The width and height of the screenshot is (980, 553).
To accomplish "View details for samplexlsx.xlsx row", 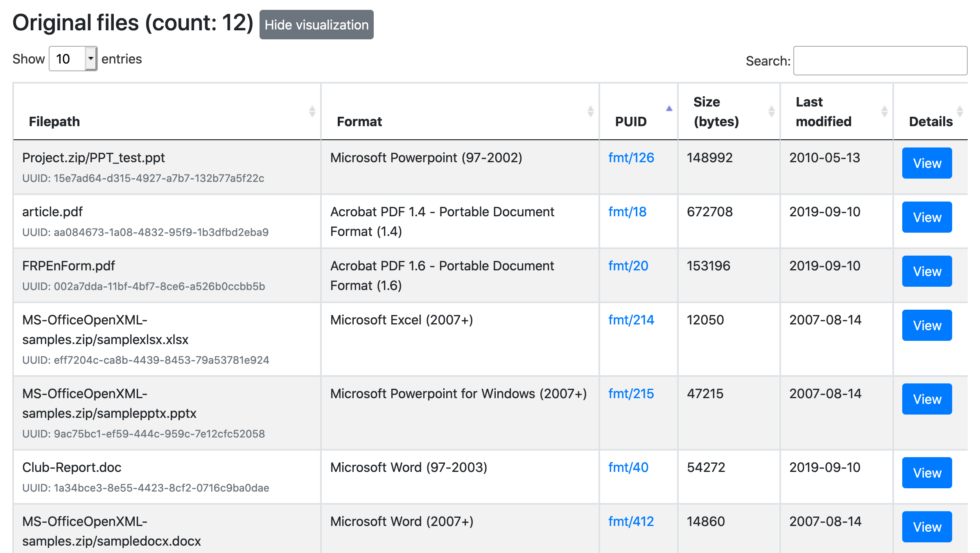I will [x=927, y=325].
